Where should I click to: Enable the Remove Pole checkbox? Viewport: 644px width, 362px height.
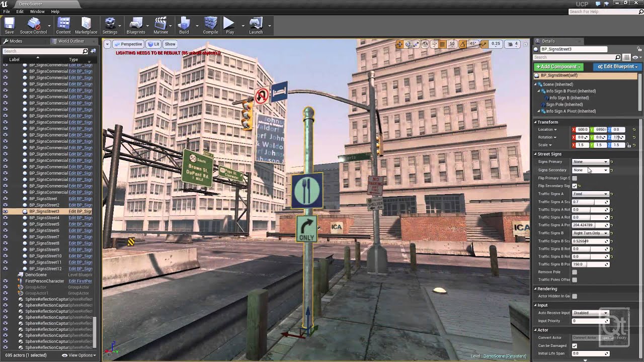(x=575, y=272)
